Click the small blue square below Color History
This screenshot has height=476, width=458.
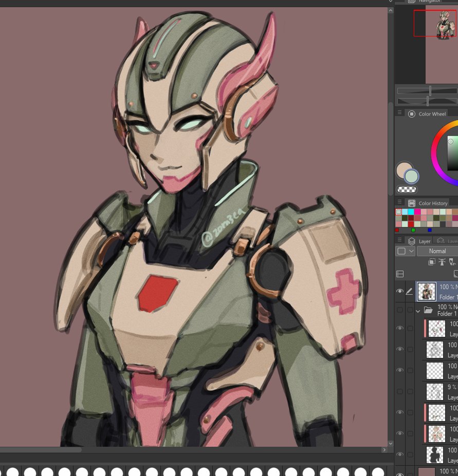[x=429, y=230]
